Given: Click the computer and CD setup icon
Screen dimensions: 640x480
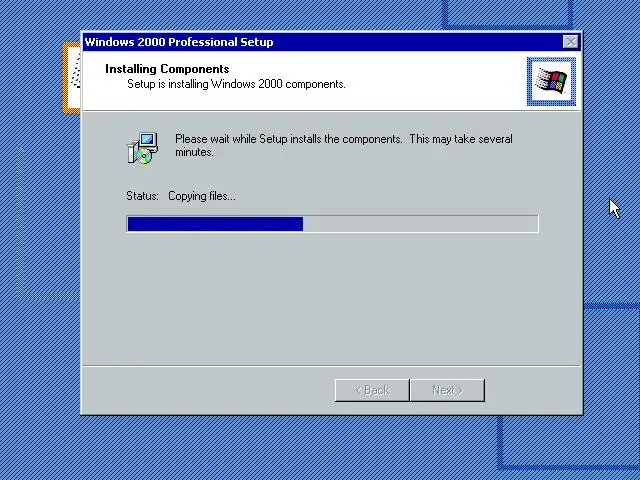Looking at the screenshot, I should tap(143, 148).
